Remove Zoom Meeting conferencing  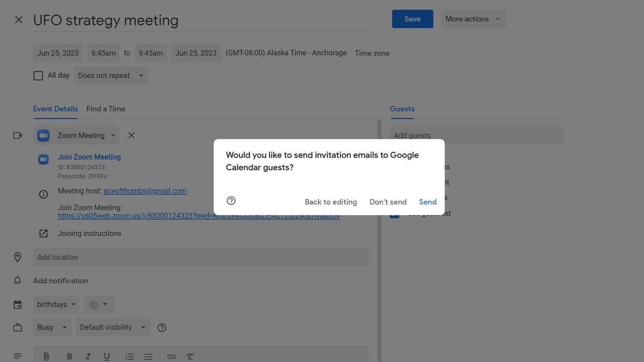(x=131, y=135)
